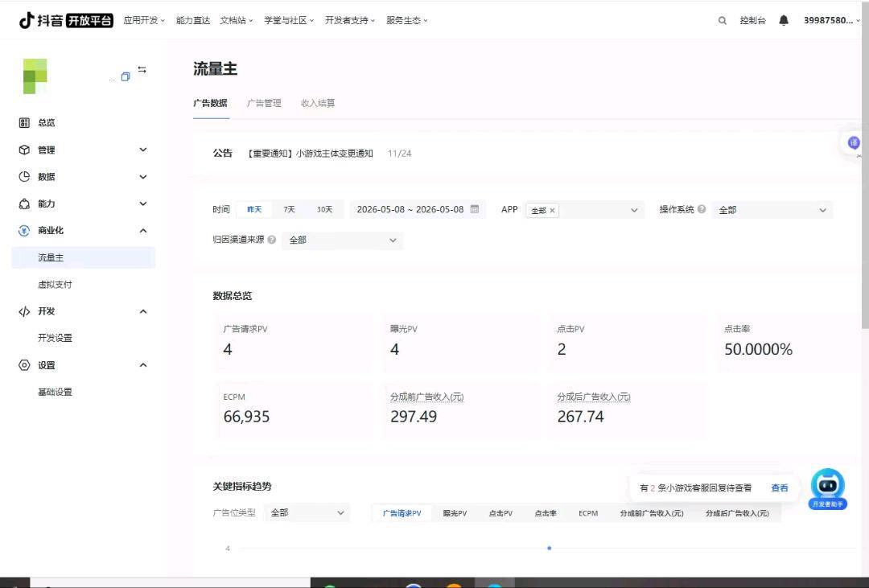Show 曝光PV trend metric
The image size is (869, 588).
point(455,513)
